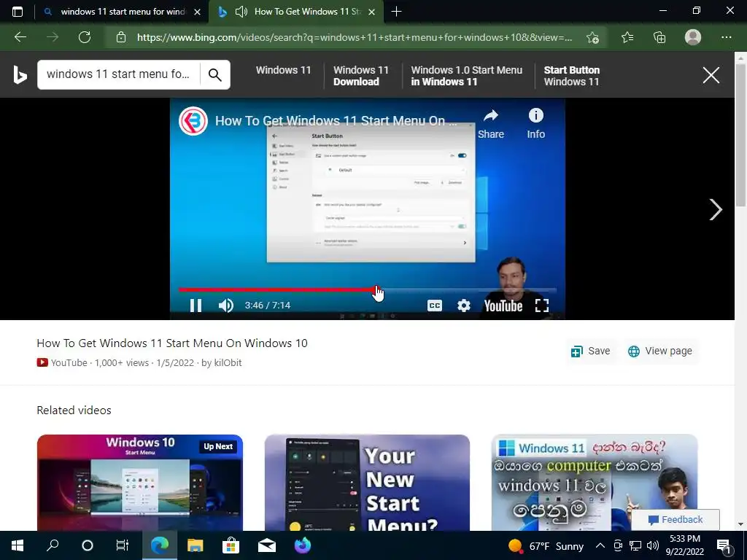
Task: Click the search magnifier button
Action: (x=215, y=75)
